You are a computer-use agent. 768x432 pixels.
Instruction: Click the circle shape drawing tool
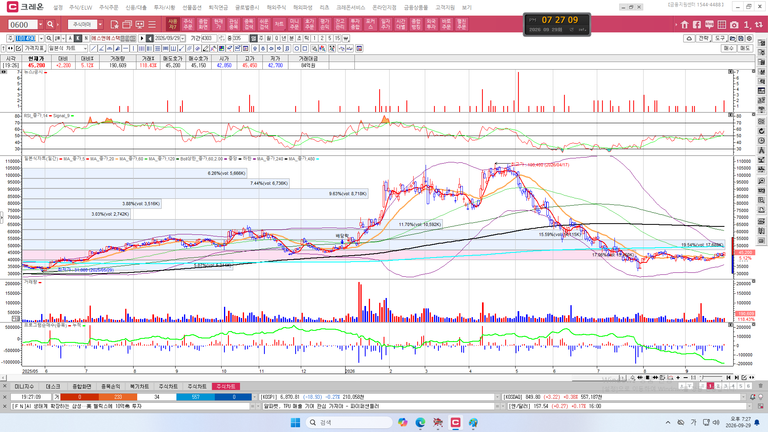(296, 48)
